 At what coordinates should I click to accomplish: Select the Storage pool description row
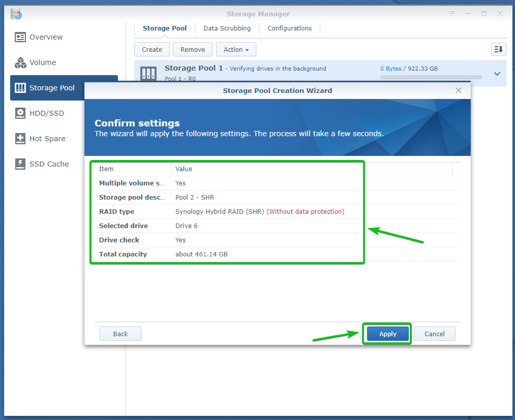click(x=278, y=197)
